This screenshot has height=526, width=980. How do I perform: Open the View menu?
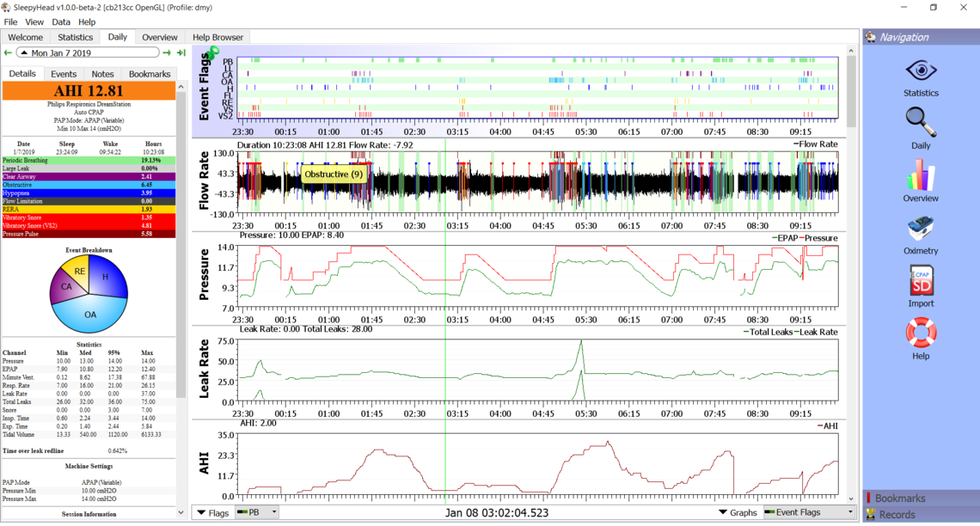(x=34, y=21)
